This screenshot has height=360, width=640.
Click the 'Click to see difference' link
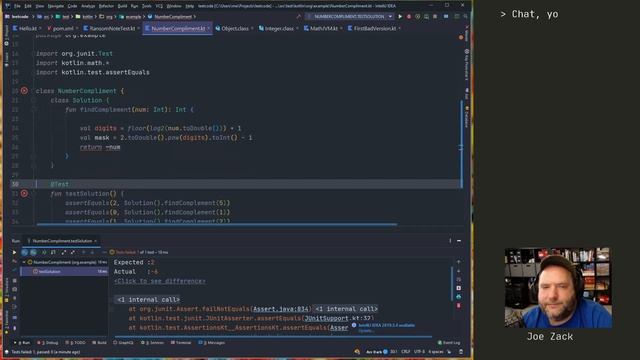[160, 281]
